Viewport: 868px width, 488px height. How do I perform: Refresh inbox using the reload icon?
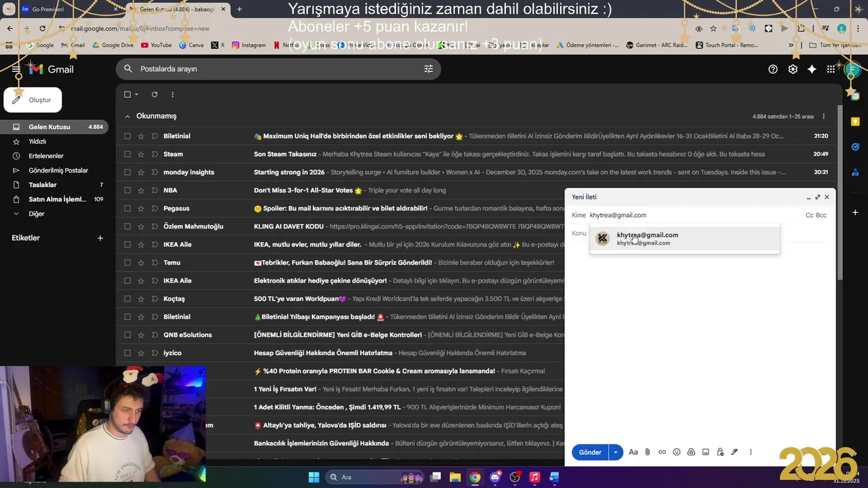click(155, 94)
